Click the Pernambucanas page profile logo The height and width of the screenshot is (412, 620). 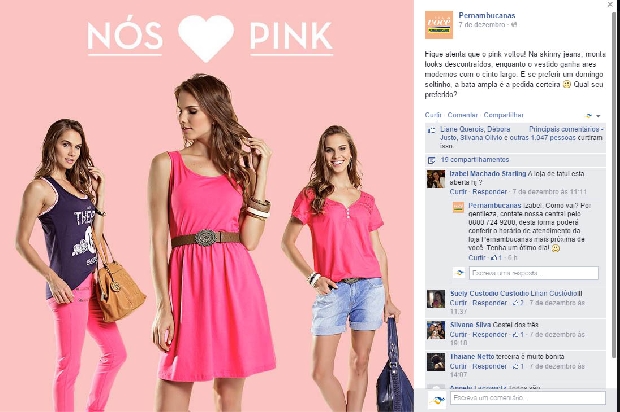click(x=439, y=25)
